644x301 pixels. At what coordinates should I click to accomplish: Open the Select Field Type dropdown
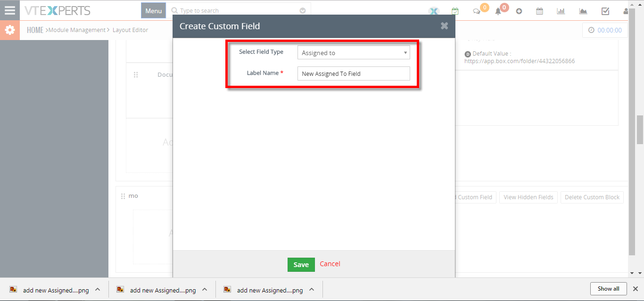[x=354, y=53]
